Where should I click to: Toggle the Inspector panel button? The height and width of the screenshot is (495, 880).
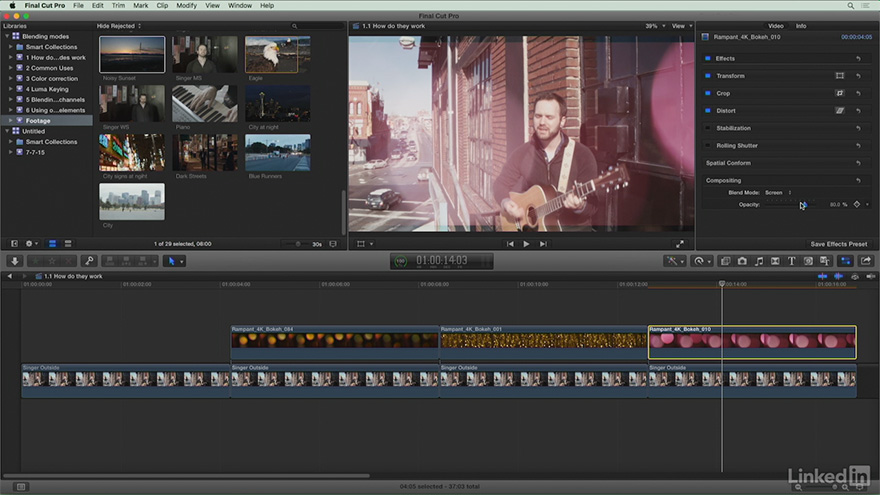[846, 261]
